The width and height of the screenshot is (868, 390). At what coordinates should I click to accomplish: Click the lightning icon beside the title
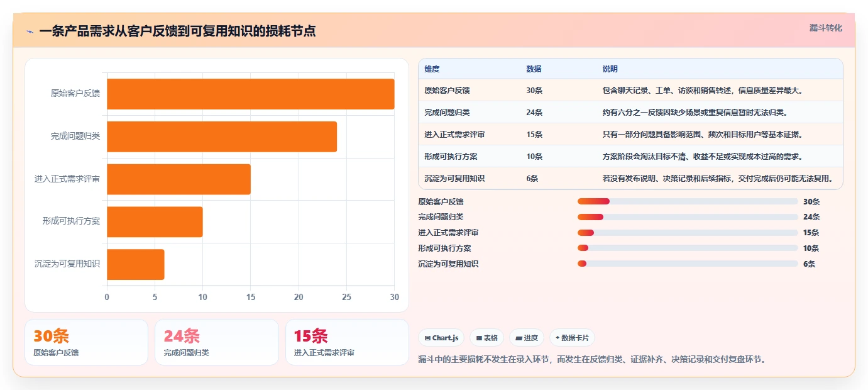30,31
